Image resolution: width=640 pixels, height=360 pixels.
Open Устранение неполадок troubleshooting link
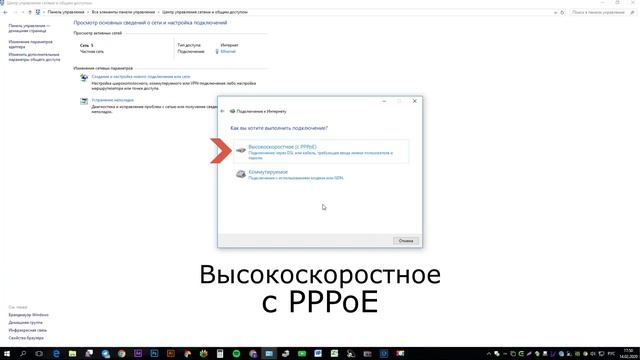112,100
